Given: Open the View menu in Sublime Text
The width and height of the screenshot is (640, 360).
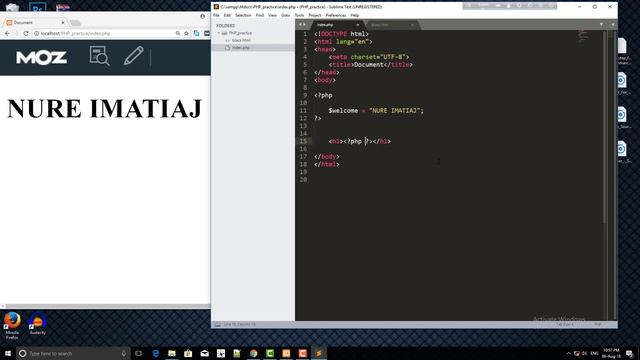Looking at the screenshot, I should click(272, 15).
